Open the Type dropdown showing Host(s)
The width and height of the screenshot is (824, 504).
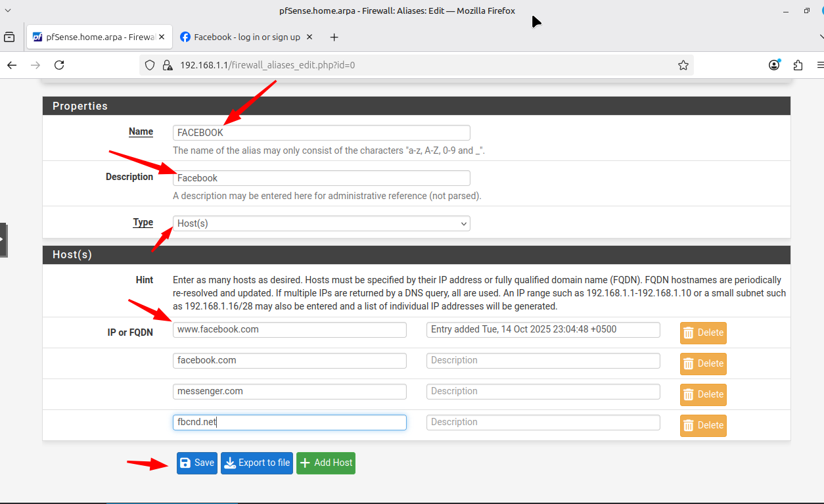coord(321,223)
